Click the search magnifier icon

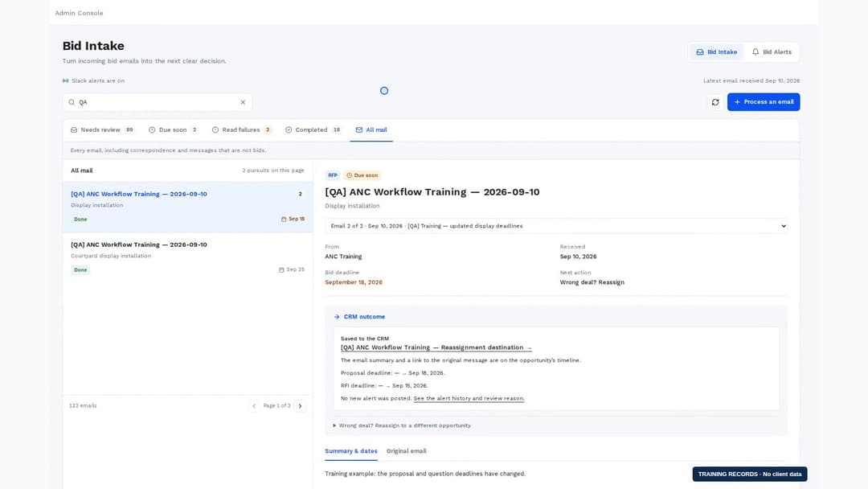pyautogui.click(x=72, y=102)
